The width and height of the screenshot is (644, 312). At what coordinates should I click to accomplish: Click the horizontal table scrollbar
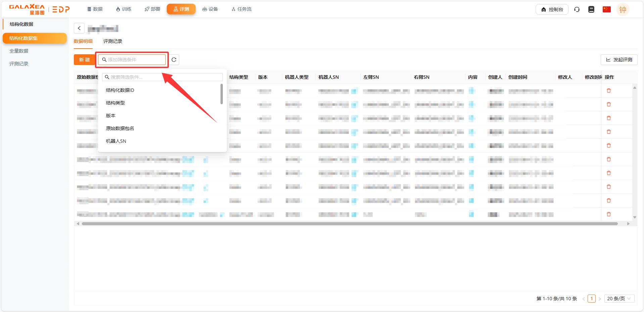pos(349,224)
